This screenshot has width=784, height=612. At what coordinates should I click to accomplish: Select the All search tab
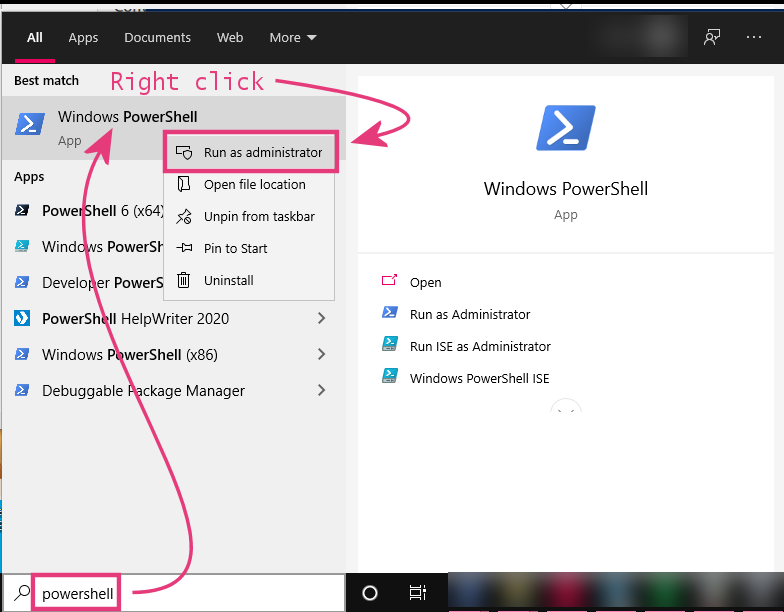[x=34, y=38]
